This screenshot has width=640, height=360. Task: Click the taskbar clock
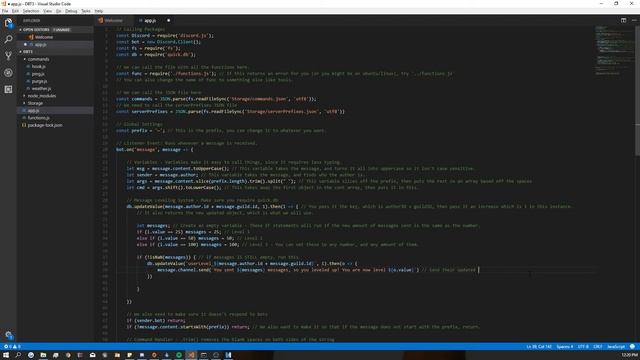coord(629,355)
